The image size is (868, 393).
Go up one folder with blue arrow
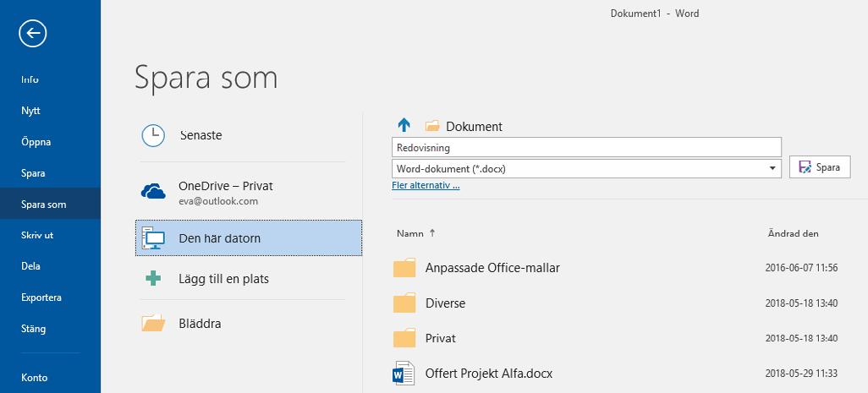pos(404,126)
